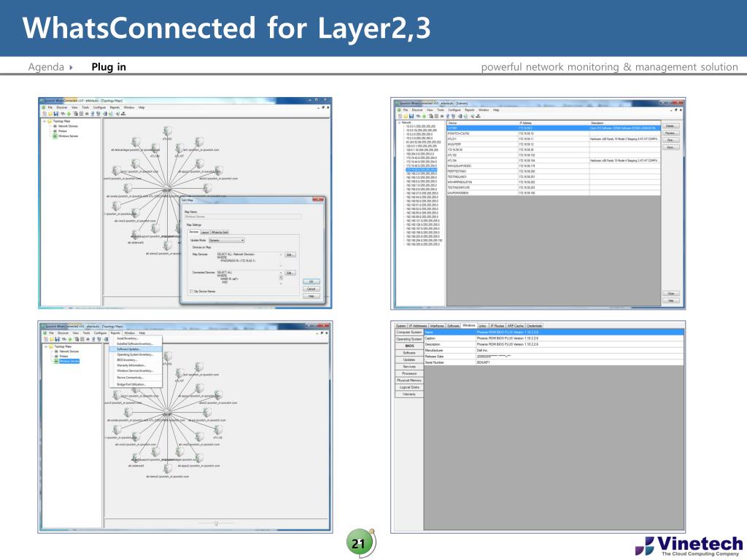Click the blue Save disk icon in the top-left Topology Maps window toolbar

pyautogui.click(x=56, y=114)
